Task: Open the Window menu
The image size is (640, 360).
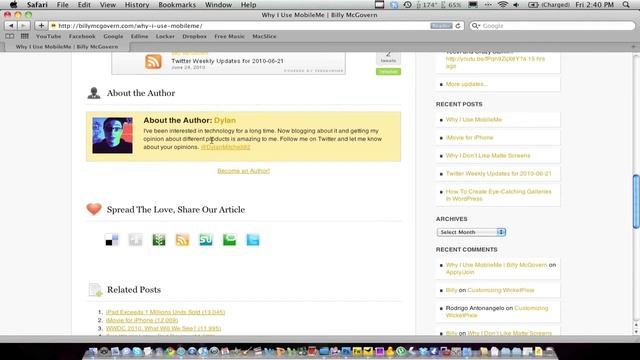Action: (218, 5)
